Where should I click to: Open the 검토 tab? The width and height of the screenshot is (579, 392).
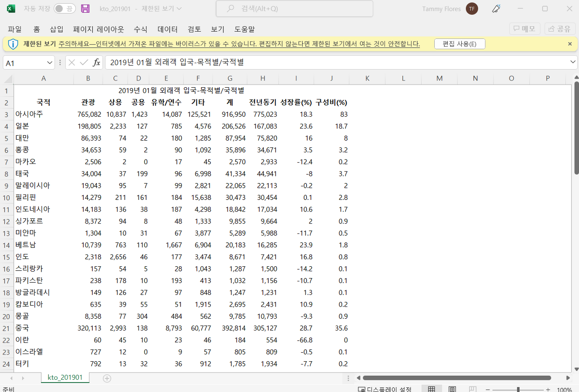click(195, 29)
